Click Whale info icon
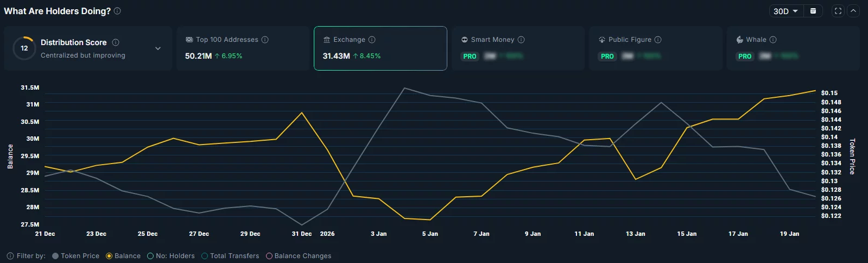The height and width of the screenshot is (263, 868). point(773,40)
